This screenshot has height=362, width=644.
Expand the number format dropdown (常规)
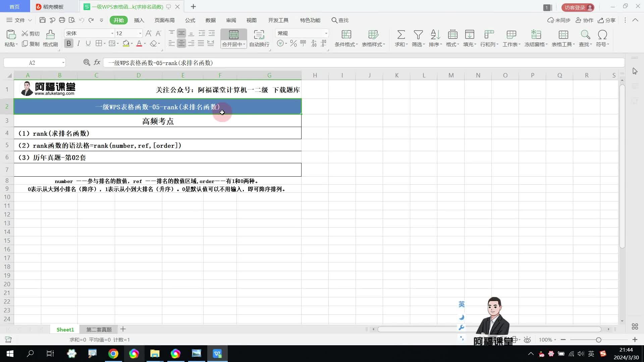tap(326, 33)
